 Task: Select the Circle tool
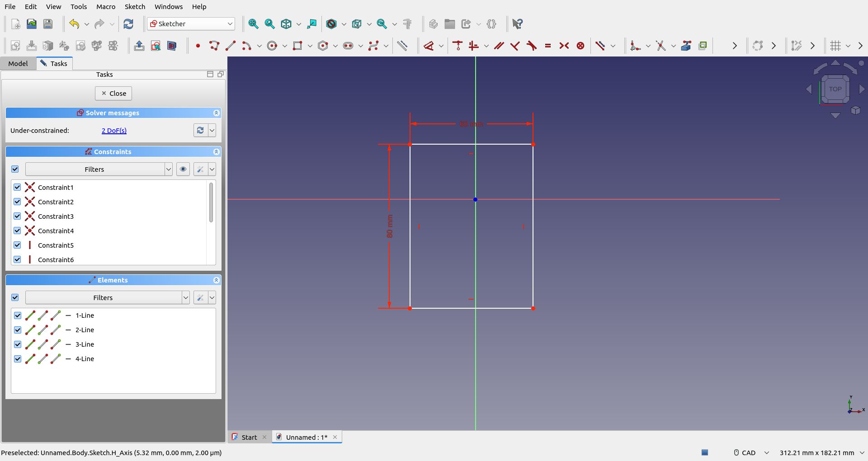pyautogui.click(x=272, y=46)
